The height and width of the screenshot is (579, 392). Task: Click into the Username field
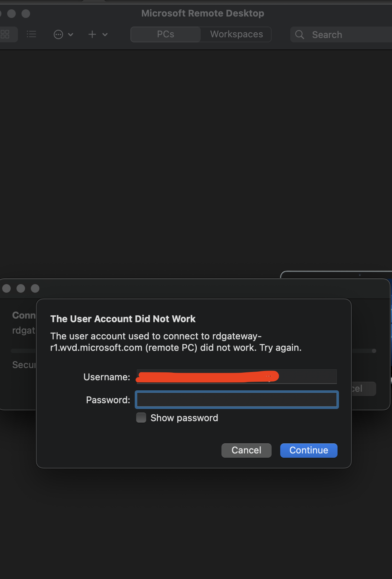[x=236, y=377]
